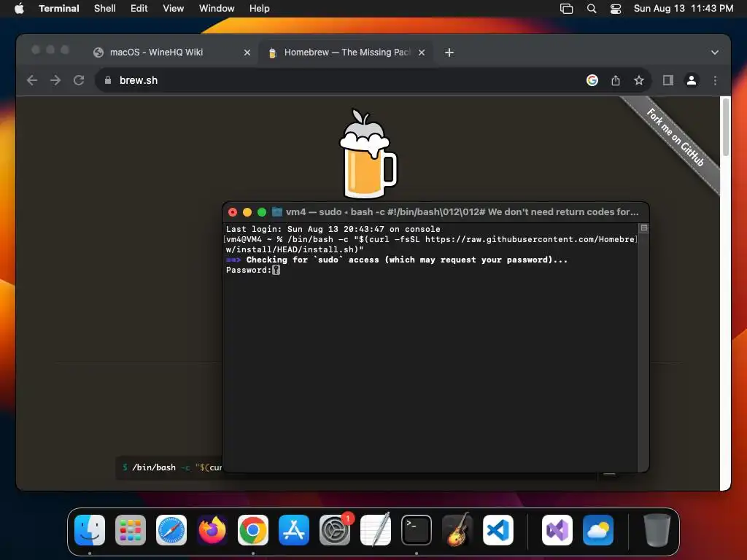Open System Settings from the Dock
The width and height of the screenshot is (747, 560).
pyautogui.click(x=335, y=530)
